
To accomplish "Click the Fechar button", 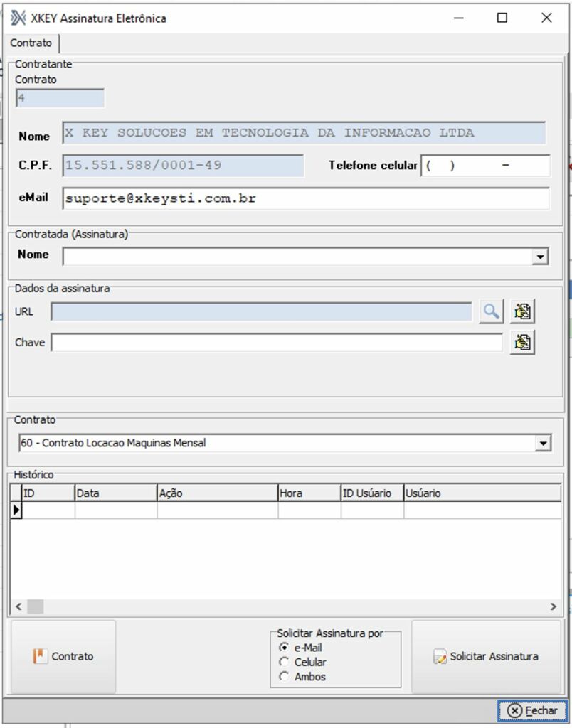I will pyautogui.click(x=532, y=711).
